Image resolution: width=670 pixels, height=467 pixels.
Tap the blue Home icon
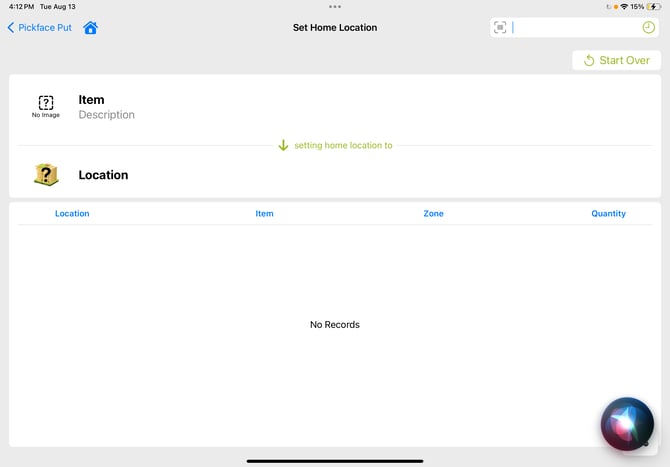tap(91, 28)
